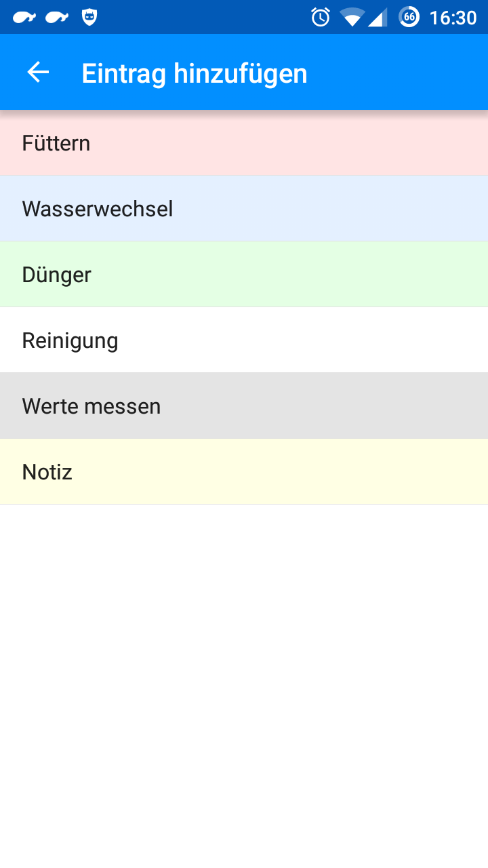Screen dimensions: 488x868
Task: Tap empty blue toolbar right of title
Action: 407,73
